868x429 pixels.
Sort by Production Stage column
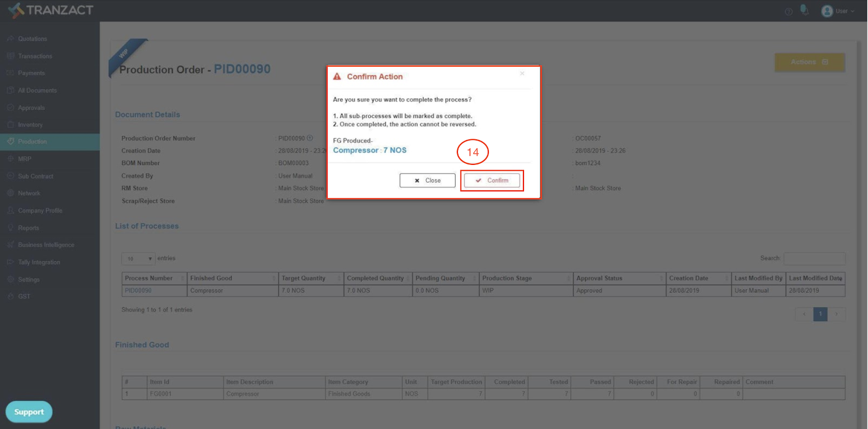pyautogui.click(x=526, y=278)
